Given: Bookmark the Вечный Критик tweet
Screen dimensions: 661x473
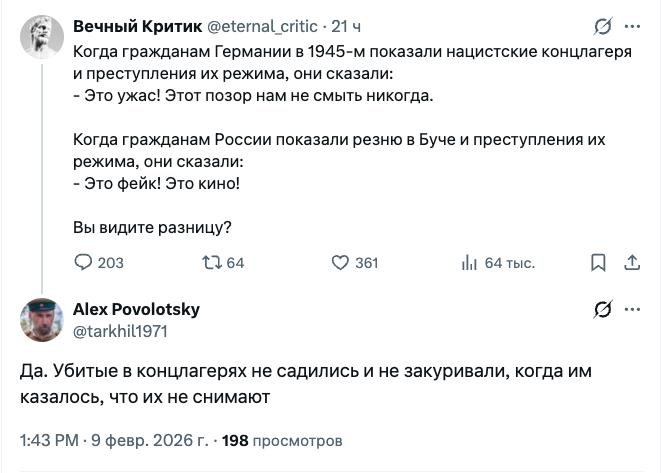Looking at the screenshot, I should click(598, 263).
